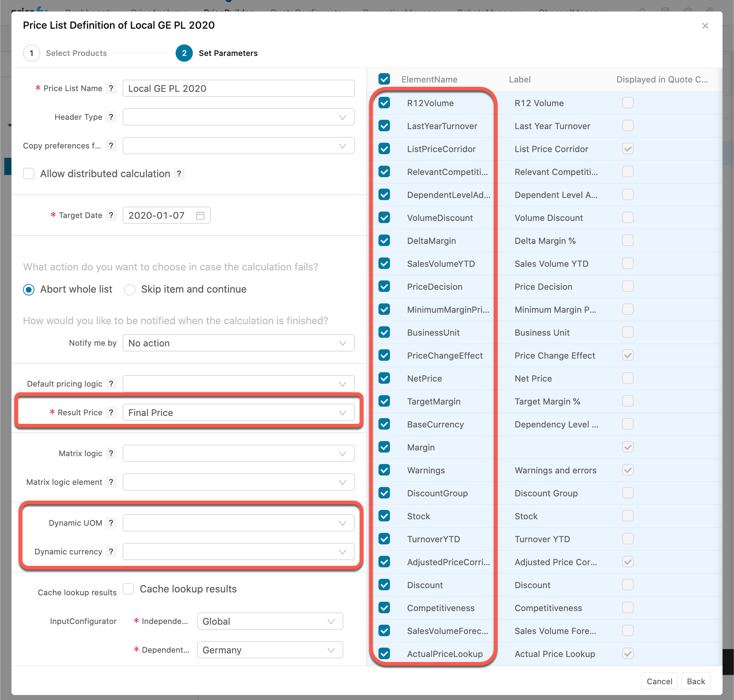Click the help icon next to Allow distributed calculation
The width and height of the screenshot is (734, 700).
click(180, 174)
